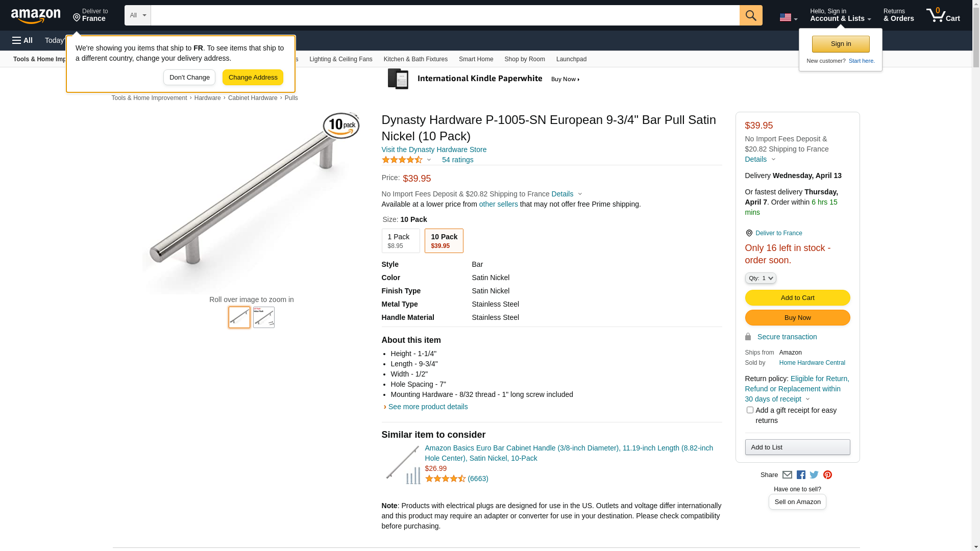Share product via email icon
Screen dimensions: 980x551
[787, 475]
